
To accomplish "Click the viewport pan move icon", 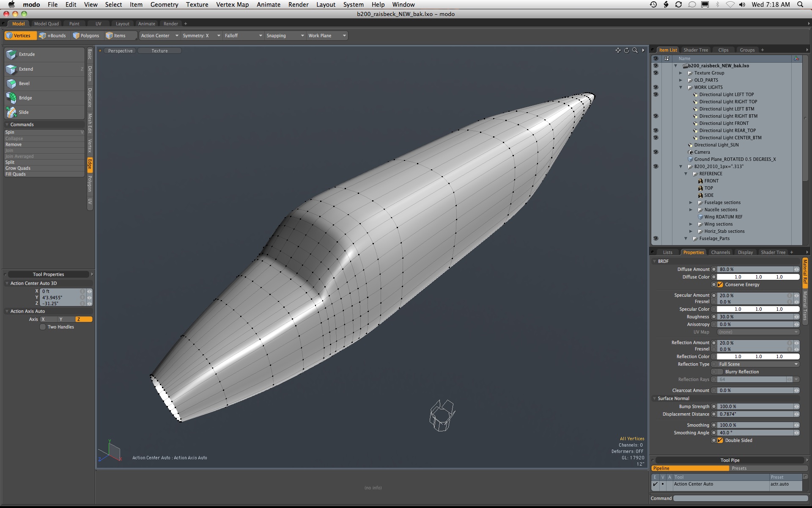I will [x=618, y=50].
